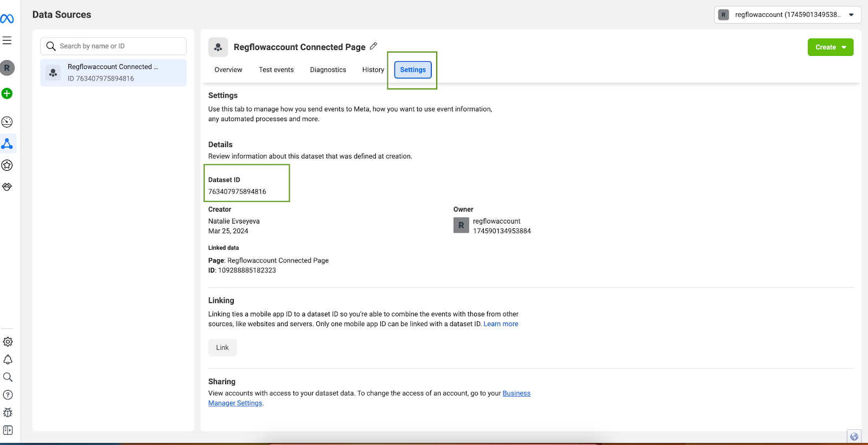Image resolution: width=868 pixels, height=445 pixels.
Task: Click the search magnifier icon in sidebar
Action: pos(8,377)
